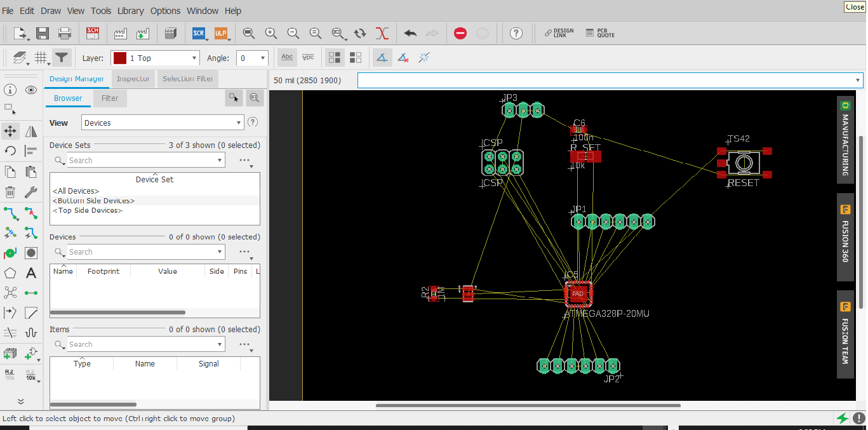Open the Angle dropdown

pos(252,58)
